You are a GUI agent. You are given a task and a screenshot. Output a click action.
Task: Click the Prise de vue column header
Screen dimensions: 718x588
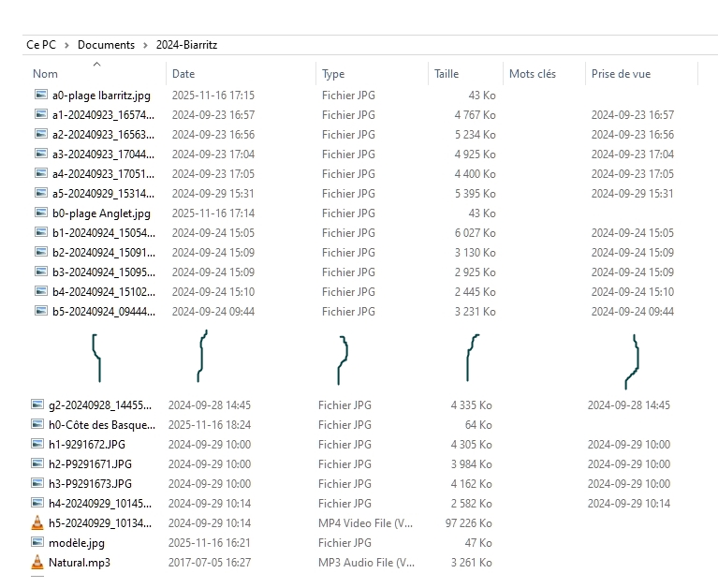coord(621,74)
